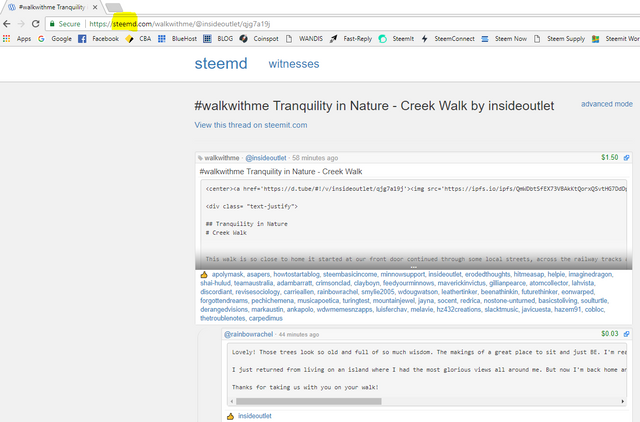Open the Coinspot bookmark icon
Screen dimensions: 640x422
click(x=244, y=39)
